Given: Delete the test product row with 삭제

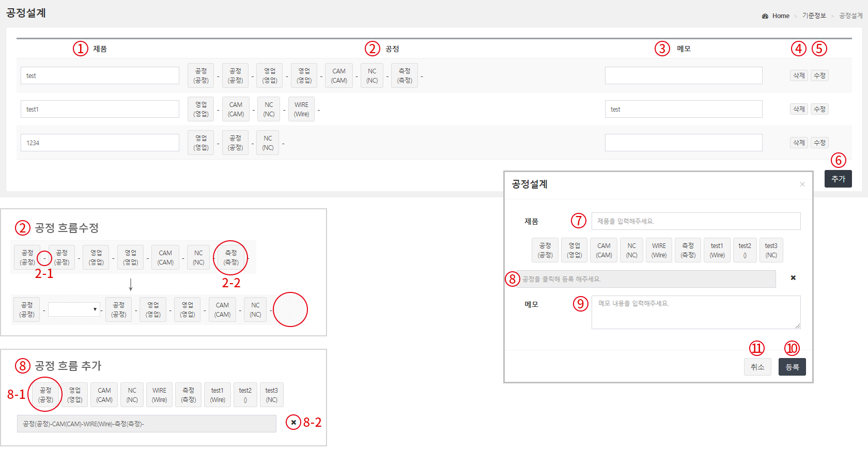Looking at the screenshot, I should (x=799, y=75).
